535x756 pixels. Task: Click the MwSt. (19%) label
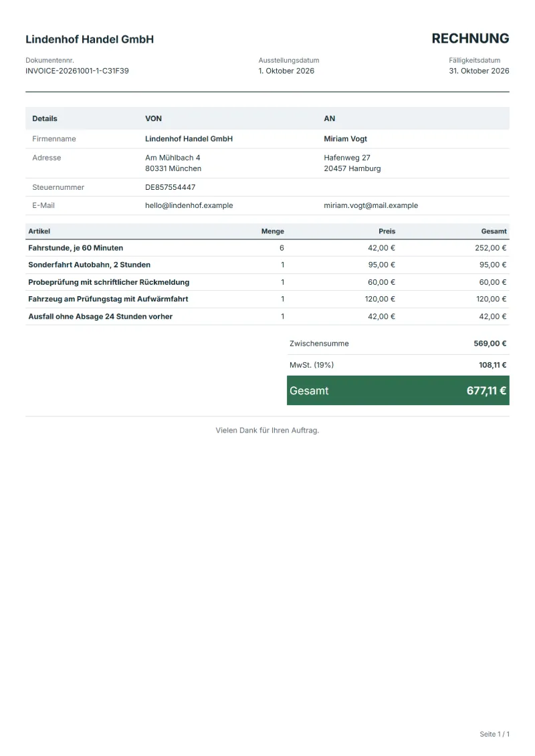[x=312, y=365]
